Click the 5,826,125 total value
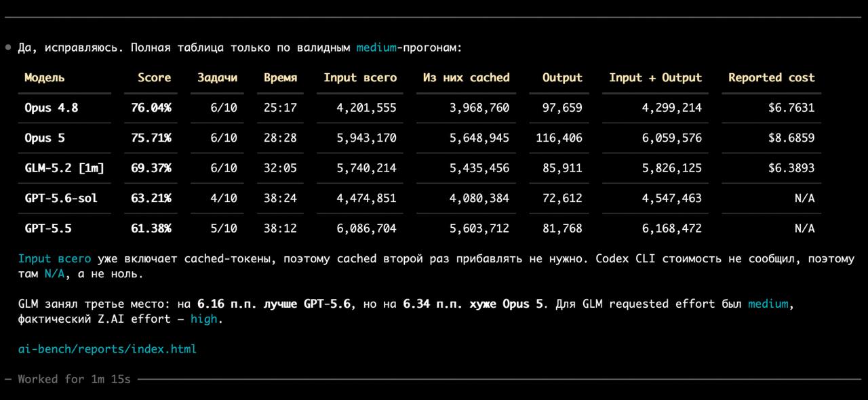Image resolution: width=868 pixels, height=400 pixels. click(x=672, y=167)
